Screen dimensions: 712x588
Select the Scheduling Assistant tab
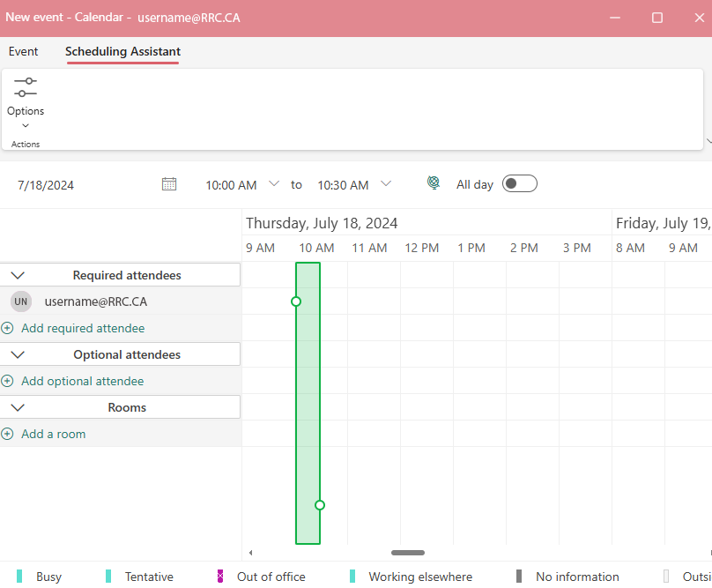122,51
